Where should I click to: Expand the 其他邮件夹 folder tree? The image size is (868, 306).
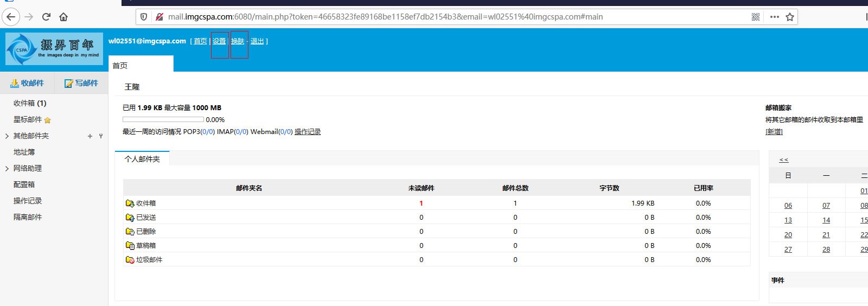7,136
